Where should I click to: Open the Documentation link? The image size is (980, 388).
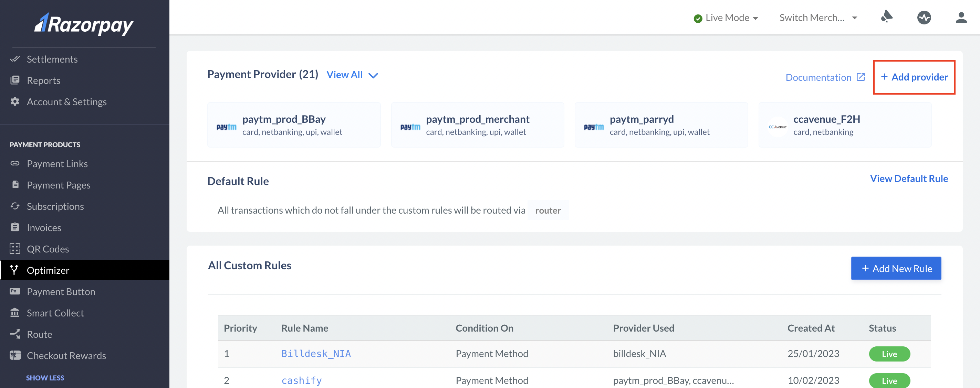tap(825, 77)
